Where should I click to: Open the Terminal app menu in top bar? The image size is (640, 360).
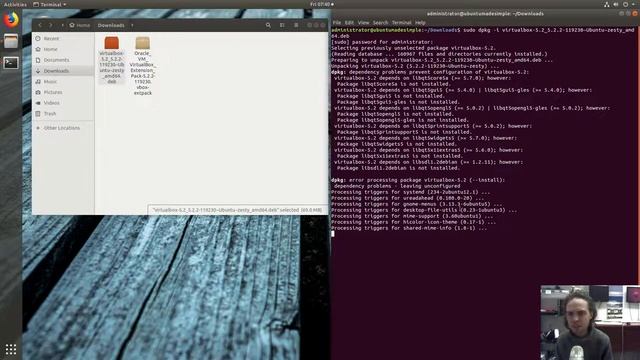tap(50, 4)
